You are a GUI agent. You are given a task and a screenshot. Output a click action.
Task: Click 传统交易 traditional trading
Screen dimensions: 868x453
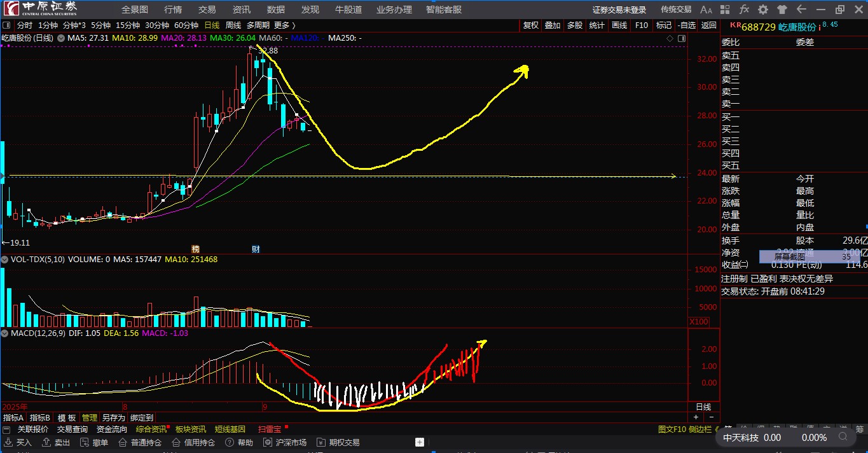676,10
